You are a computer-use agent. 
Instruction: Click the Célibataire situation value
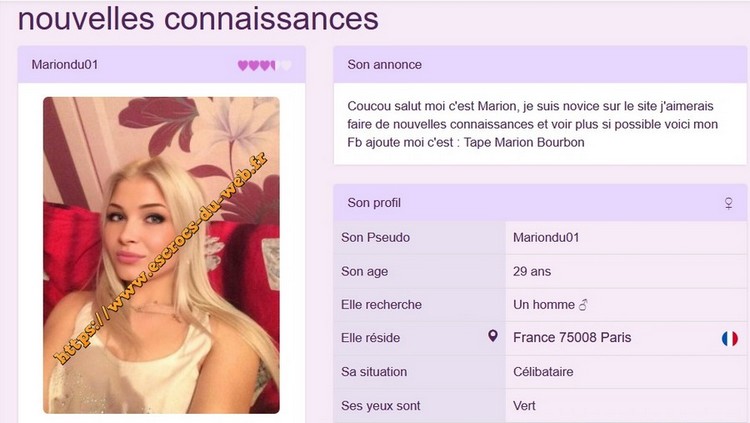pos(543,372)
